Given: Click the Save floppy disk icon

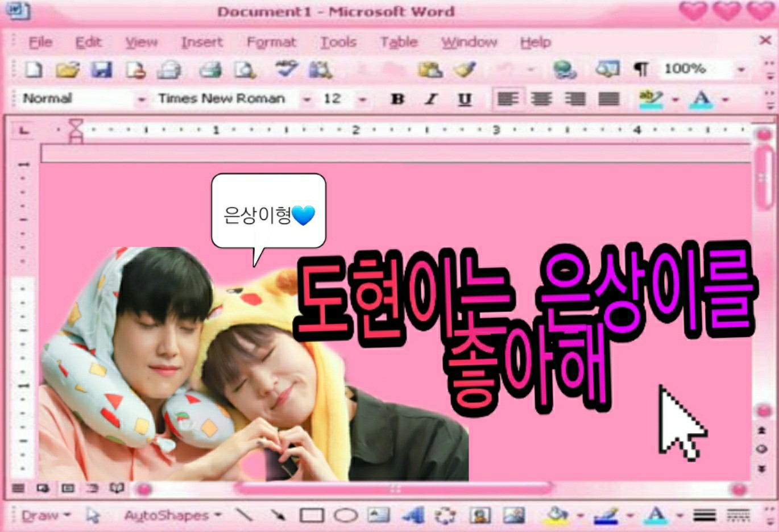Looking at the screenshot, I should pos(101,70).
